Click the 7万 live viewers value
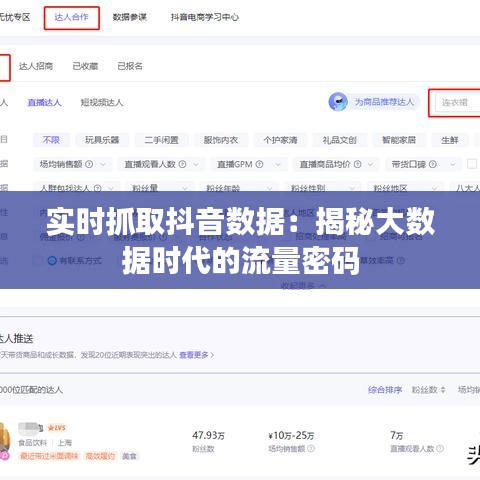This screenshot has width=480, height=480. [397, 435]
